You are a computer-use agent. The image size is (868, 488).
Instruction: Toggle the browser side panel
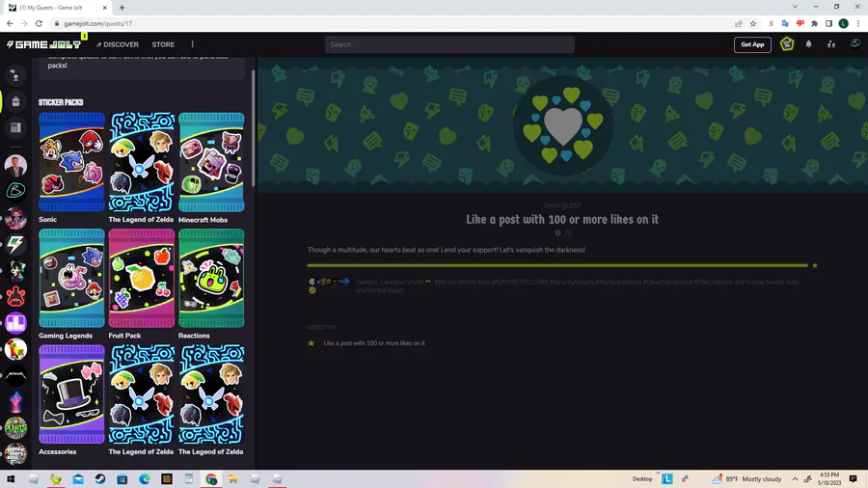[828, 23]
